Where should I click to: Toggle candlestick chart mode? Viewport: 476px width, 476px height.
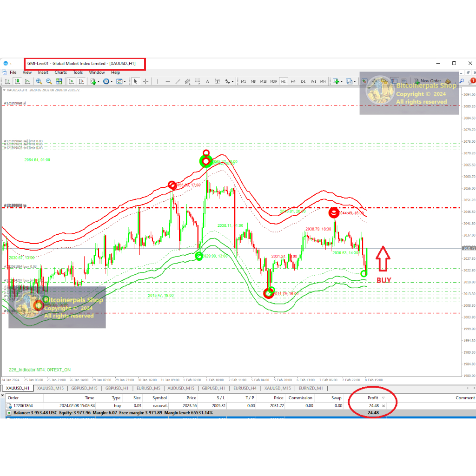tap(17, 81)
